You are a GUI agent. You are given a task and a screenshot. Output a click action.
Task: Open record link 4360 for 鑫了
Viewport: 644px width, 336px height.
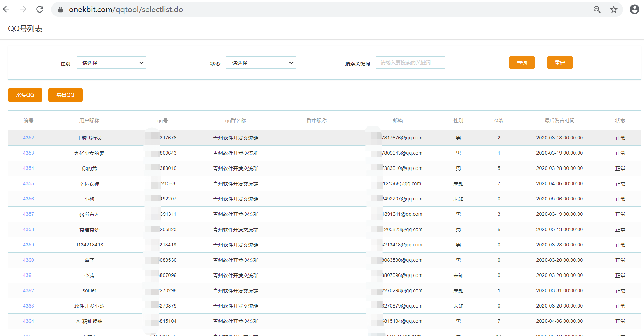point(28,260)
